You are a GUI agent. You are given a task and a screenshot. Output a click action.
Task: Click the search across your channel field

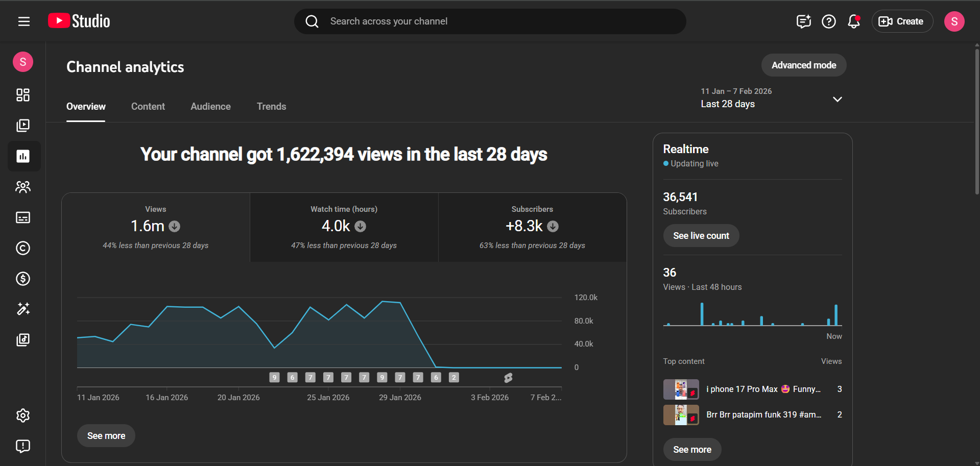[490, 21]
